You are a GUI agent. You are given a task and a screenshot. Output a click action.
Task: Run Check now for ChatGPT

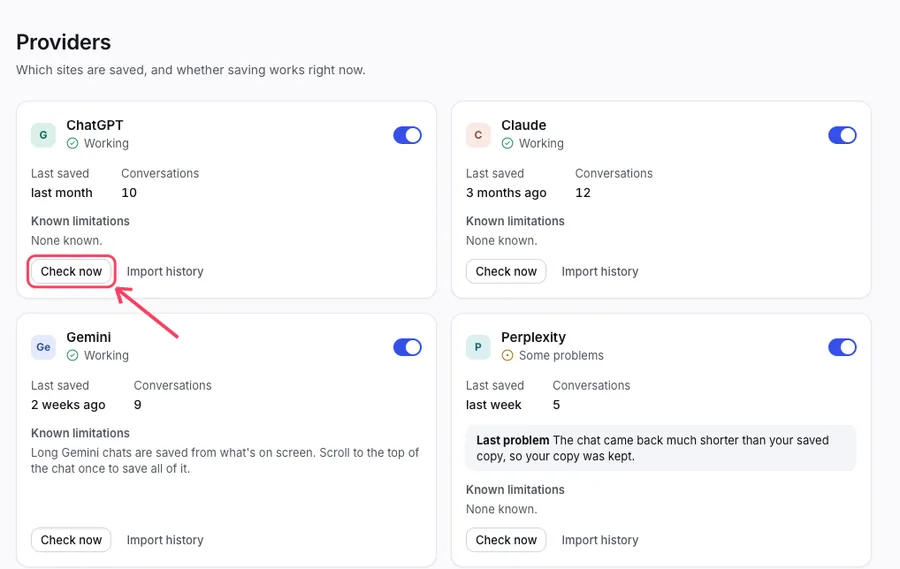click(x=71, y=272)
